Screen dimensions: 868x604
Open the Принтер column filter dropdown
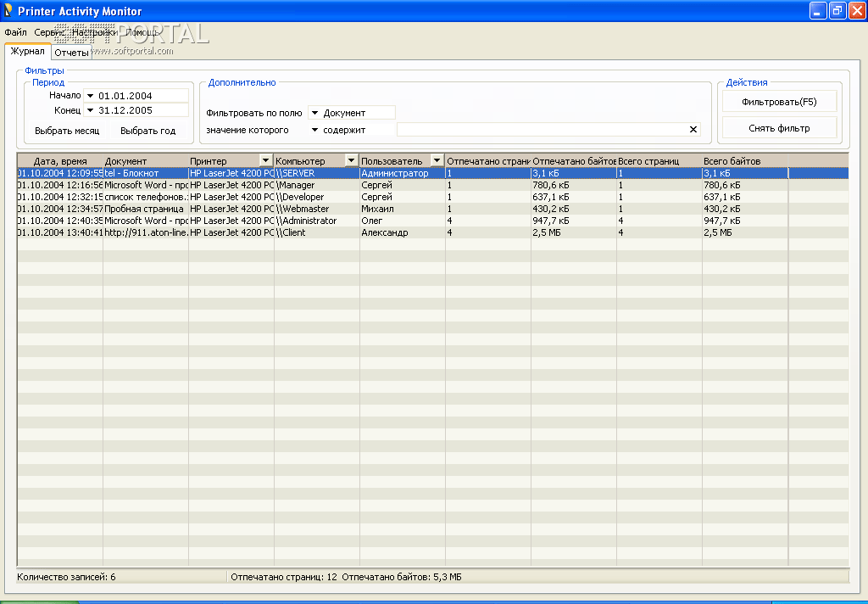click(x=265, y=160)
